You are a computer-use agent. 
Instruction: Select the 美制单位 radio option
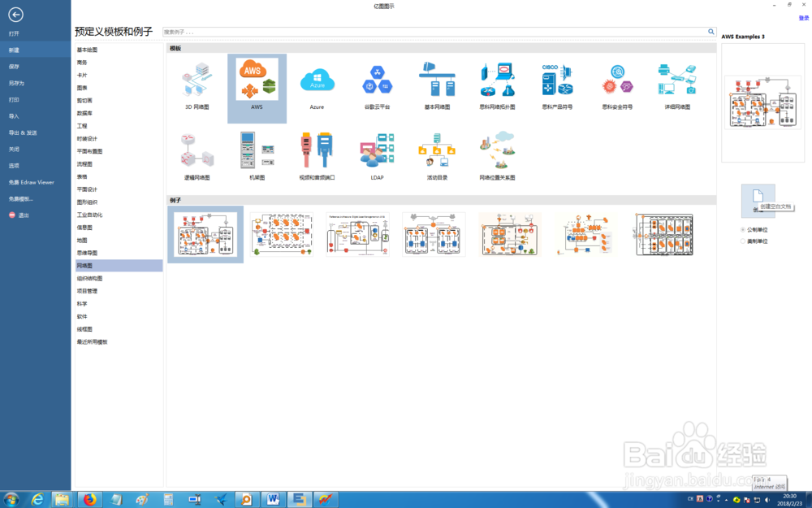(743, 241)
